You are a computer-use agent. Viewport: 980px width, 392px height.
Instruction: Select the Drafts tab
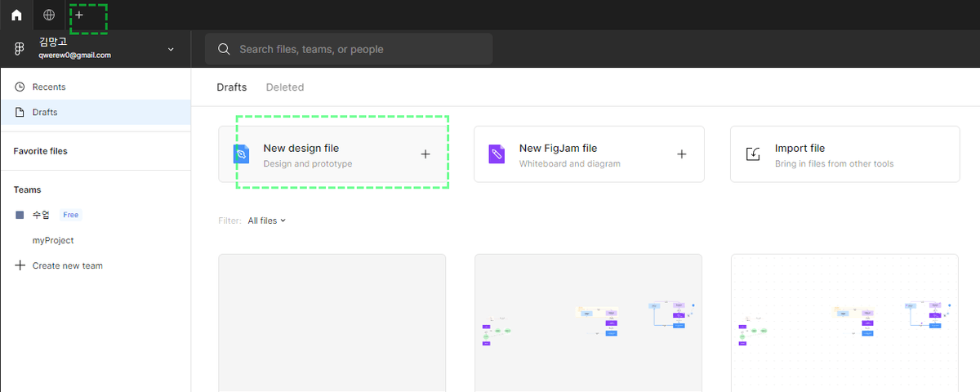point(231,87)
